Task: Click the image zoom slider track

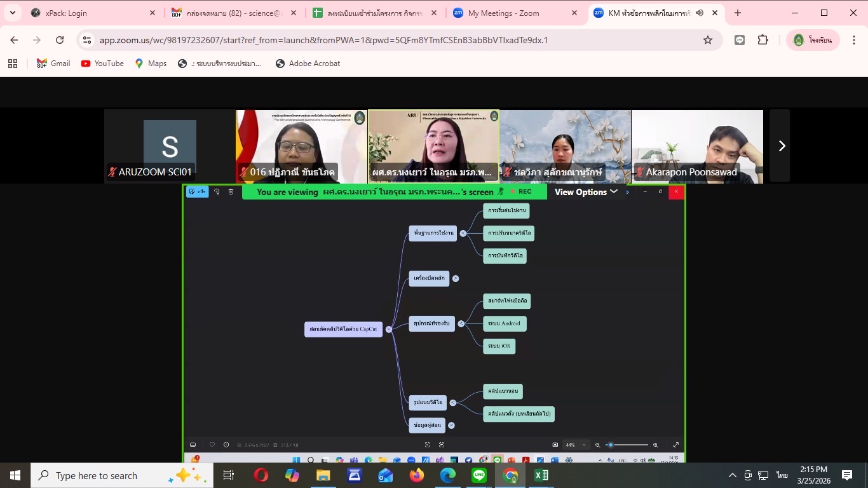Action: coord(628,445)
